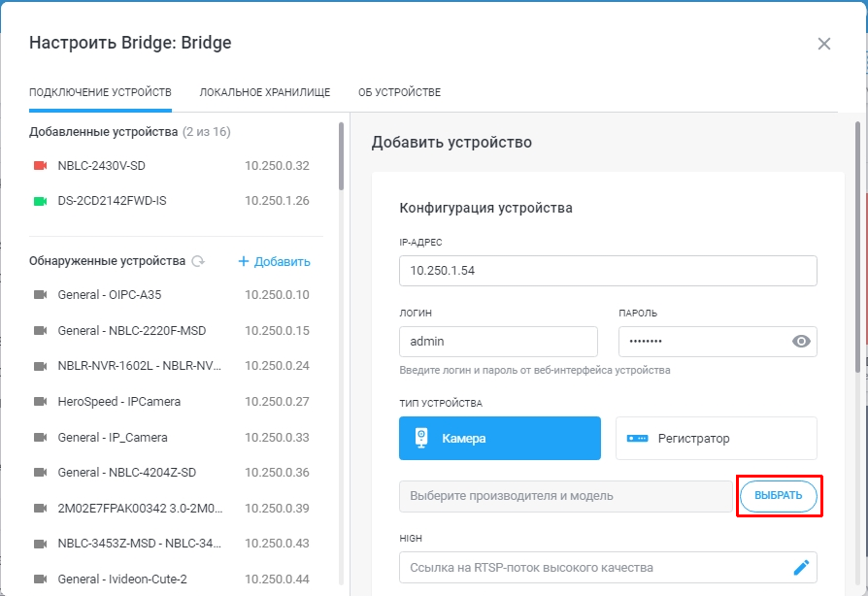Click IP address 10.250.0.27
This screenshot has width=868, height=596.
click(278, 401)
